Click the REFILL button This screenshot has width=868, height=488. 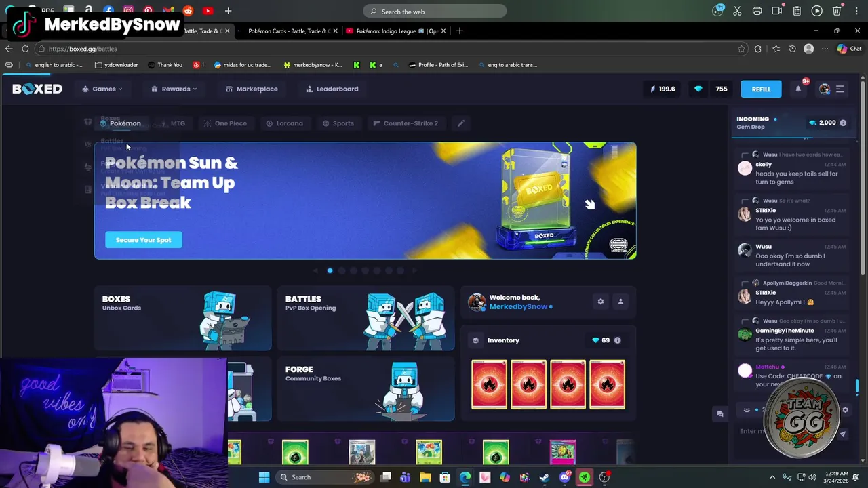click(761, 89)
